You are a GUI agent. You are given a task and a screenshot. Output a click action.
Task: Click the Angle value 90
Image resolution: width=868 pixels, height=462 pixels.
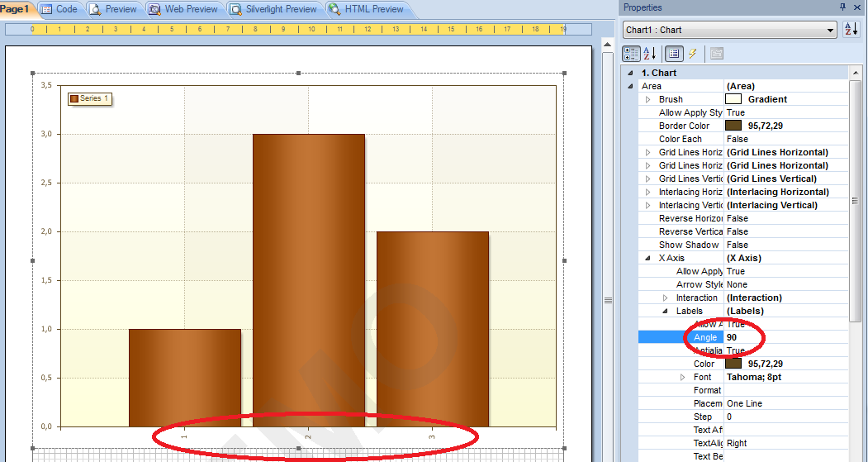[732, 337]
